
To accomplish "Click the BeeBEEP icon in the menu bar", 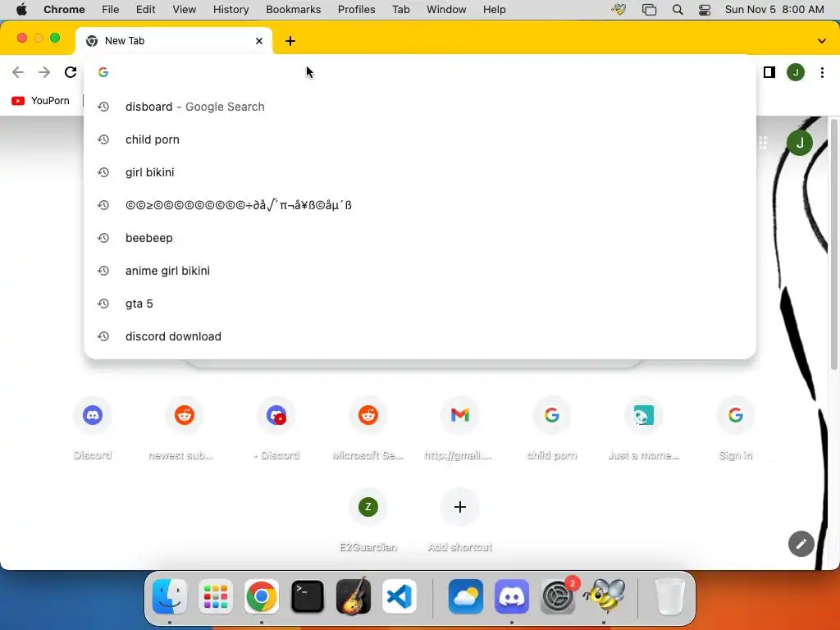I will tap(619, 10).
